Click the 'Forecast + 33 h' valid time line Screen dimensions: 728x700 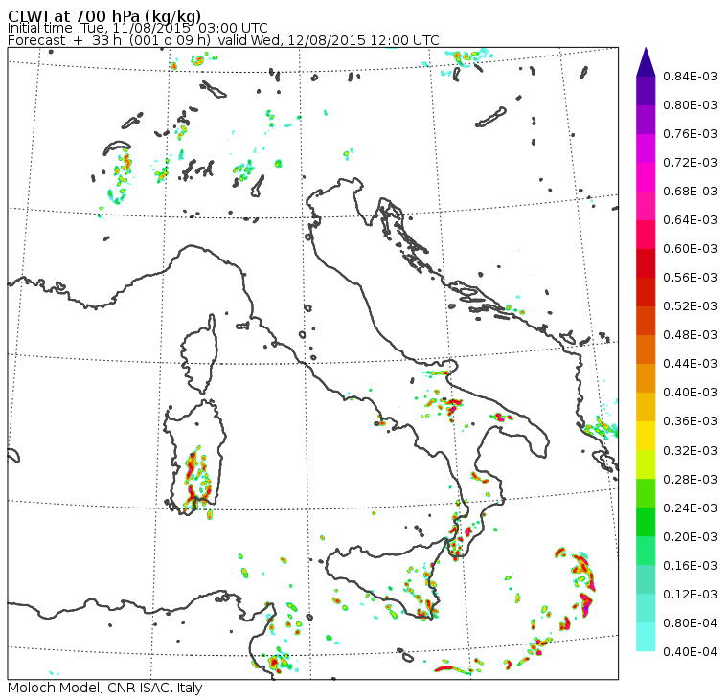pyautogui.click(x=223, y=40)
